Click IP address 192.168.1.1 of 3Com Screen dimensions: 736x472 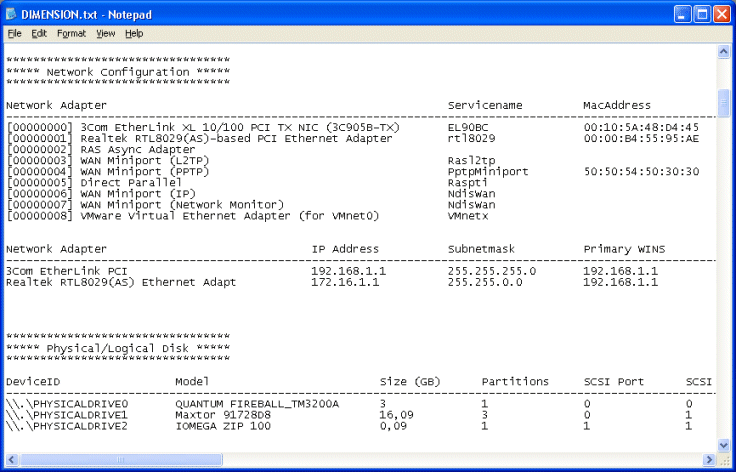coord(348,271)
